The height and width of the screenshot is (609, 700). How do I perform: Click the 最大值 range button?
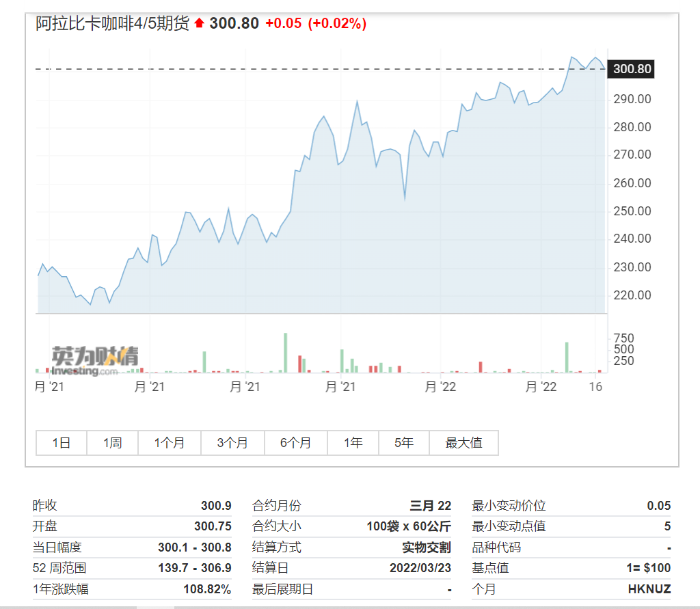coord(464,442)
